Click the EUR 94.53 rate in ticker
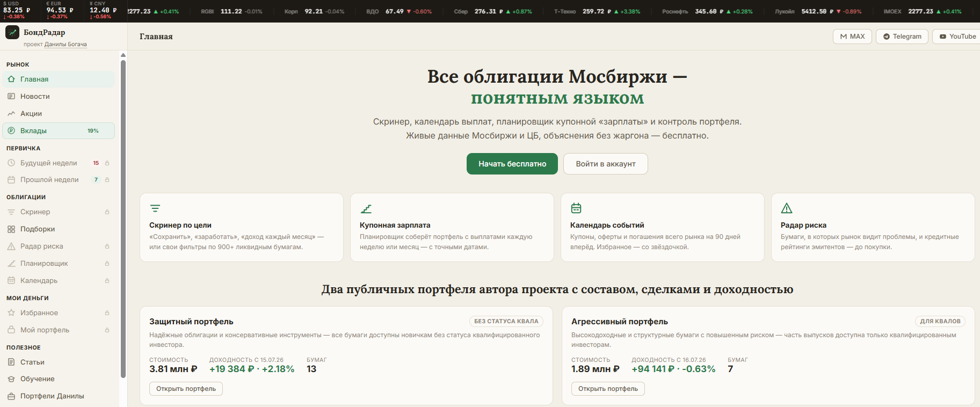The image size is (980, 407). (60, 11)
